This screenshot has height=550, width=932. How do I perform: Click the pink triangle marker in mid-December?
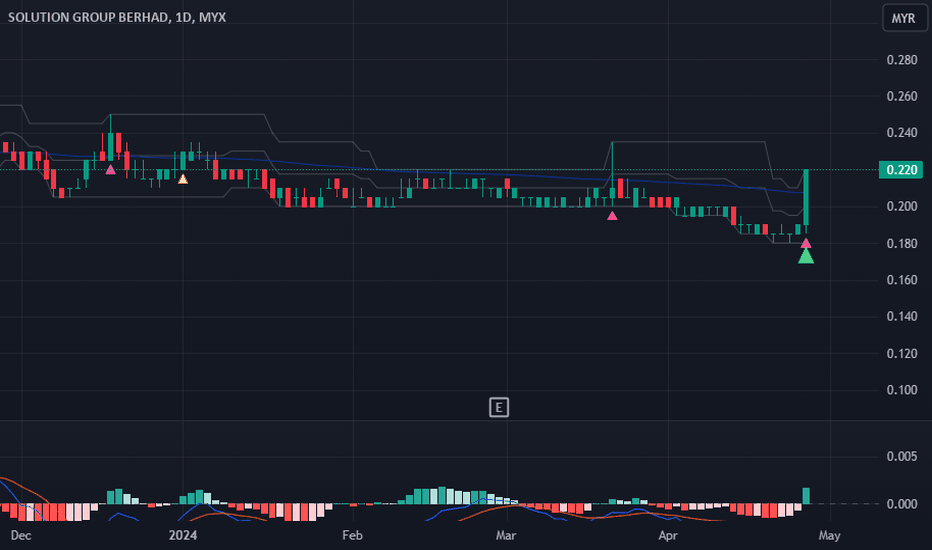(111, 169)
